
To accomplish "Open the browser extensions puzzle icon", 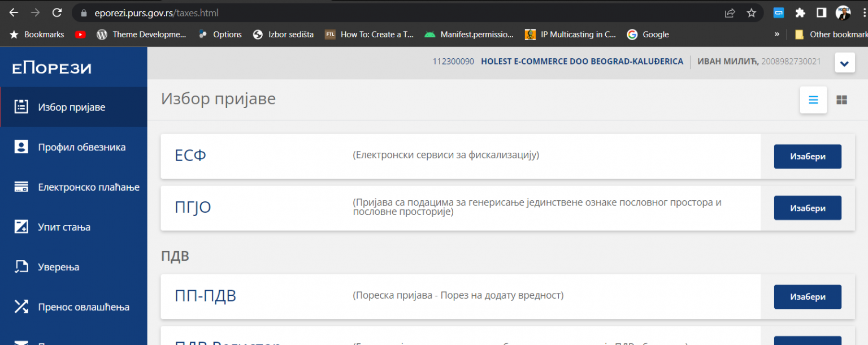I will tap(800, 12).
